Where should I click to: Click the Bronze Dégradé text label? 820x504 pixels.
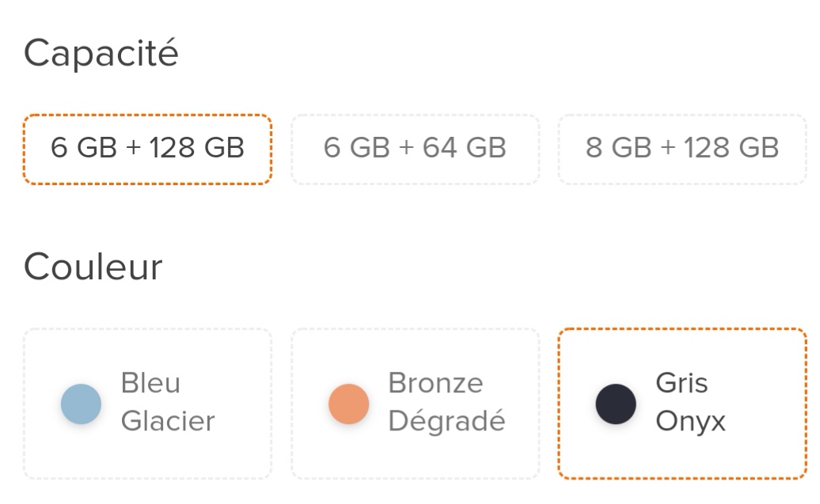pyautogui.click(x=446, y=402)
